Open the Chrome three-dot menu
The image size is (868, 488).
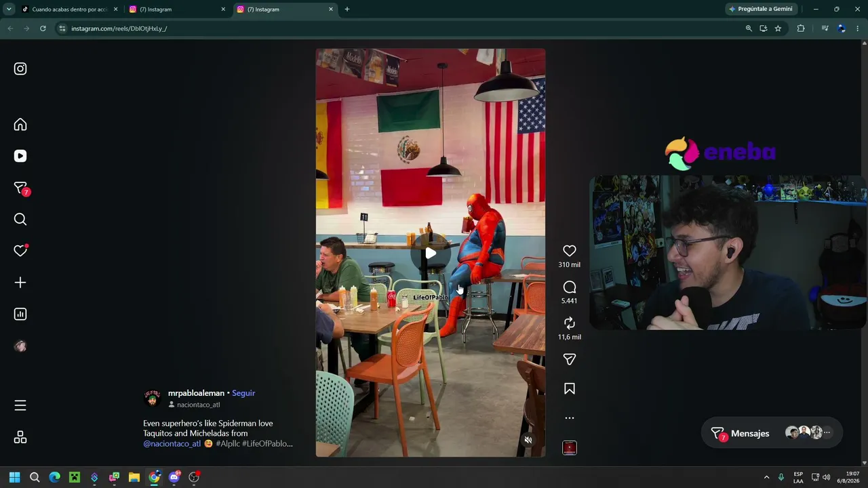(x=858, y=28)
